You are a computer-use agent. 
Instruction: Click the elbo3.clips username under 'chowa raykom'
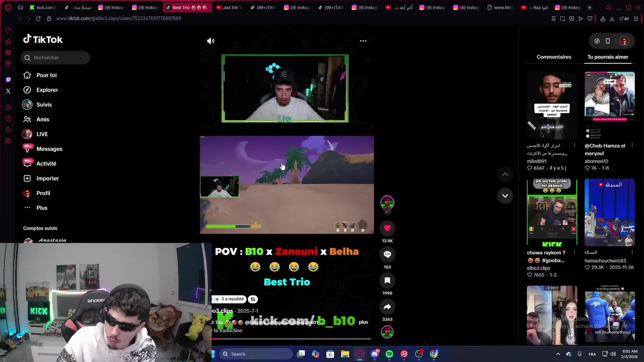[538, 268]
